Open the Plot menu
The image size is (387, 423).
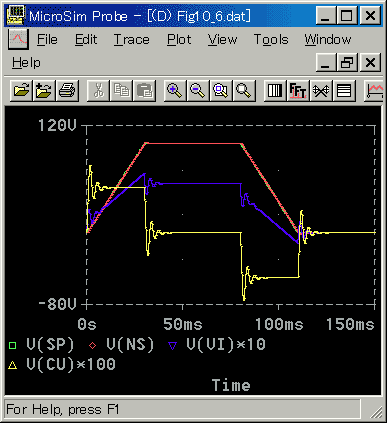(x=179, y=40)
